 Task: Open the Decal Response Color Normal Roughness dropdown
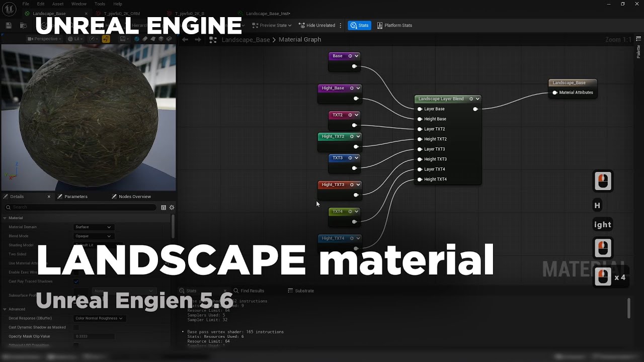(99, 318)
